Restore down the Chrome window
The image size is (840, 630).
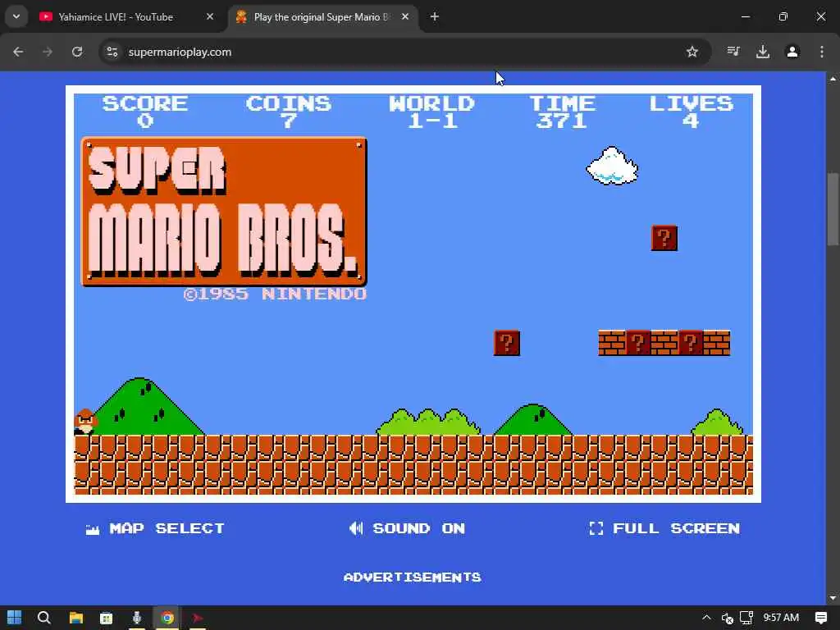click(783, 16)
